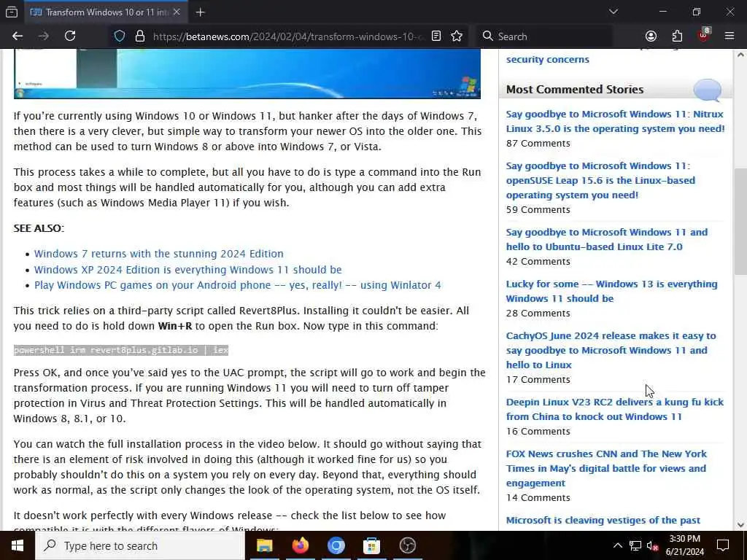Image resolution: width=747 pixels, height=560 pixels.
Task: Click the 59 Comments text
Action: click(538, 209)
